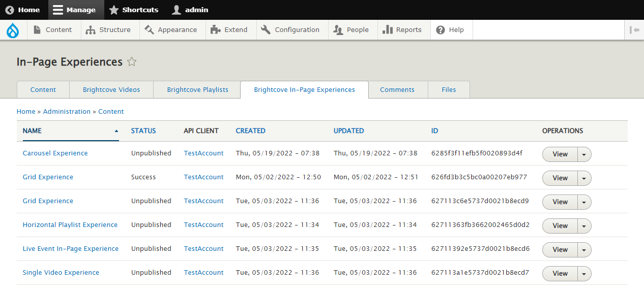View the Horizontal Playlist Experience
This screenshot has height=292, width=644.
pos(560,226)
